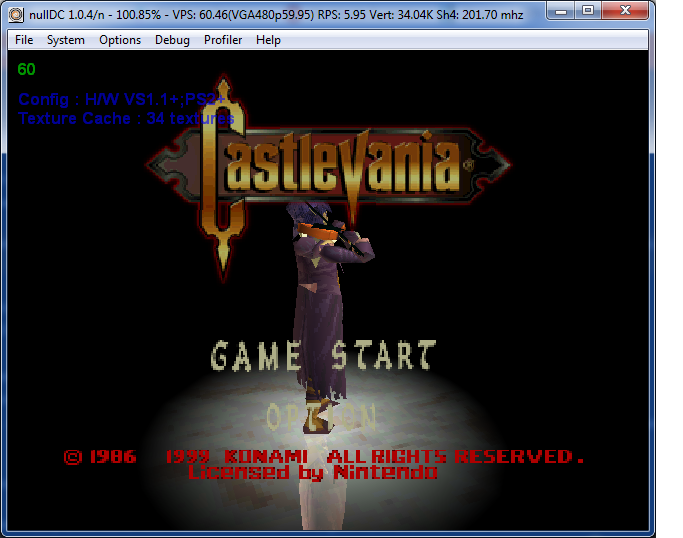The width and height of the screenshot is (683, 538).
Task: Maximize the nullDC window
Action: [588, 11]
